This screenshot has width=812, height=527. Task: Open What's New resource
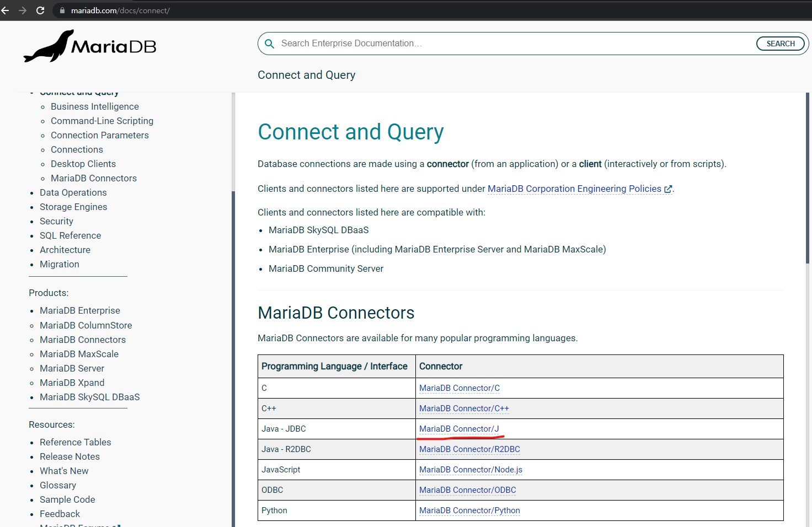(x=64, y=471)
